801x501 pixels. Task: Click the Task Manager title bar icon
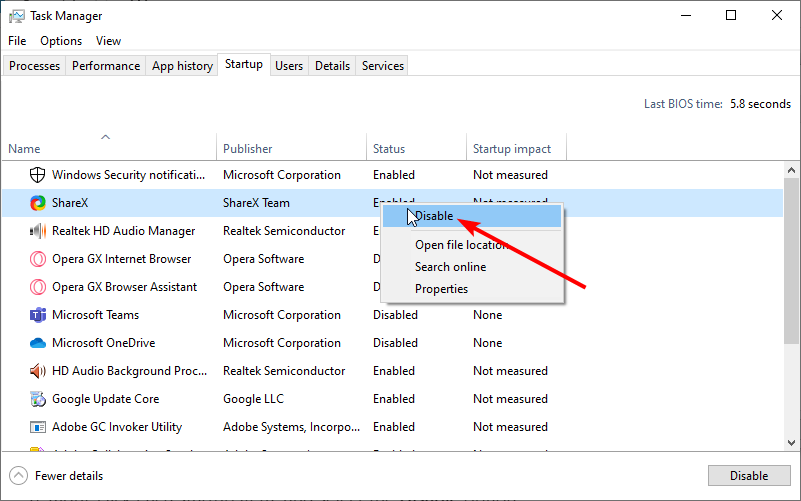point(17,16)
